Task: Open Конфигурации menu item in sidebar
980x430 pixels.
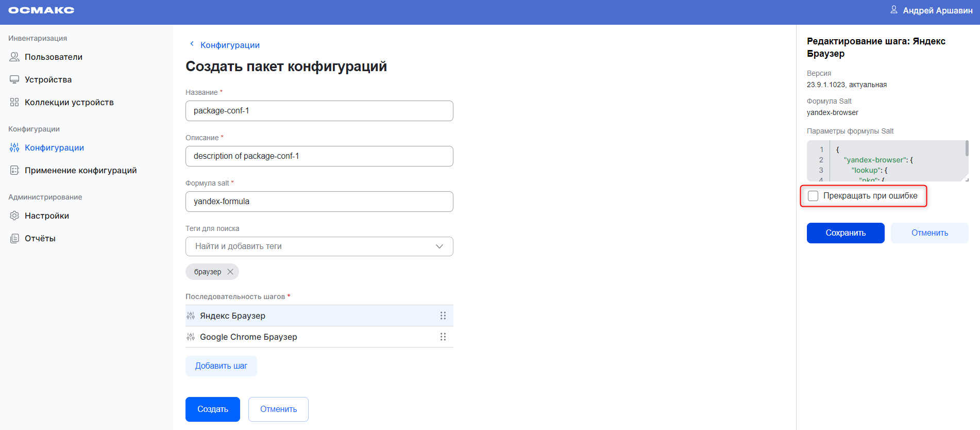Action: point(54,147)
